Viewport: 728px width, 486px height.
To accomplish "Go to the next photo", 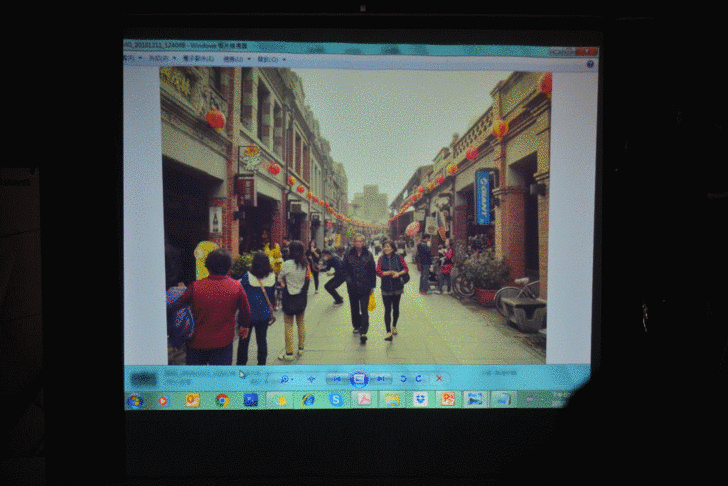I will pos(381,379).
